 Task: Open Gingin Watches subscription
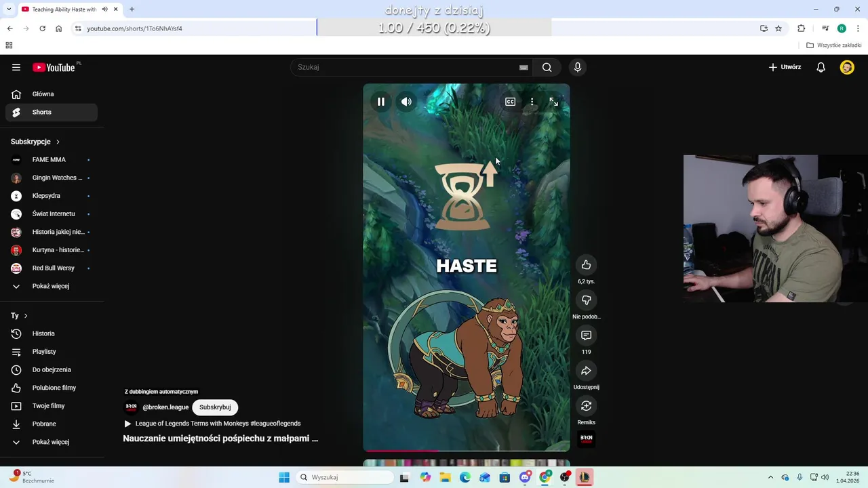point(52,178)
